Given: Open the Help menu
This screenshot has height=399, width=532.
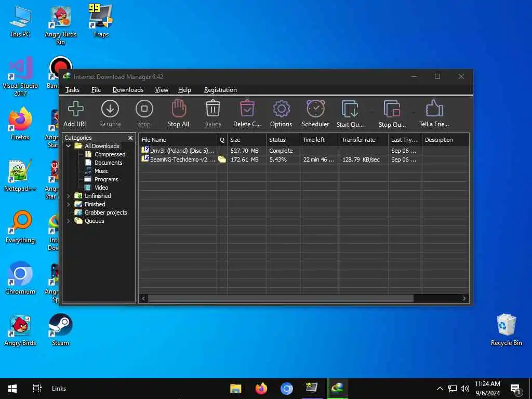Looking at the screenshot, I should coord(184,90).
